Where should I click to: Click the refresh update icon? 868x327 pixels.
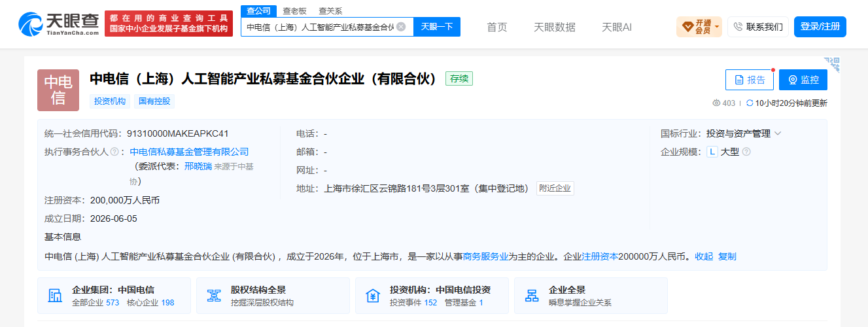[750, 103]
